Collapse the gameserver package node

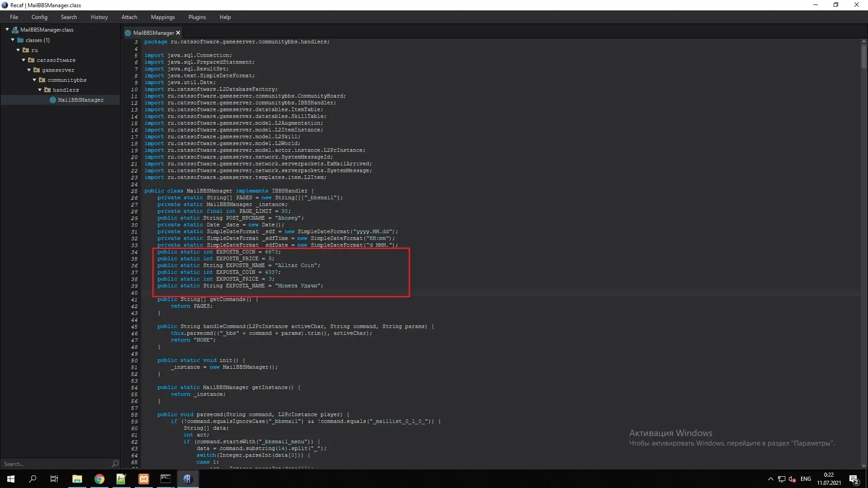29,70
